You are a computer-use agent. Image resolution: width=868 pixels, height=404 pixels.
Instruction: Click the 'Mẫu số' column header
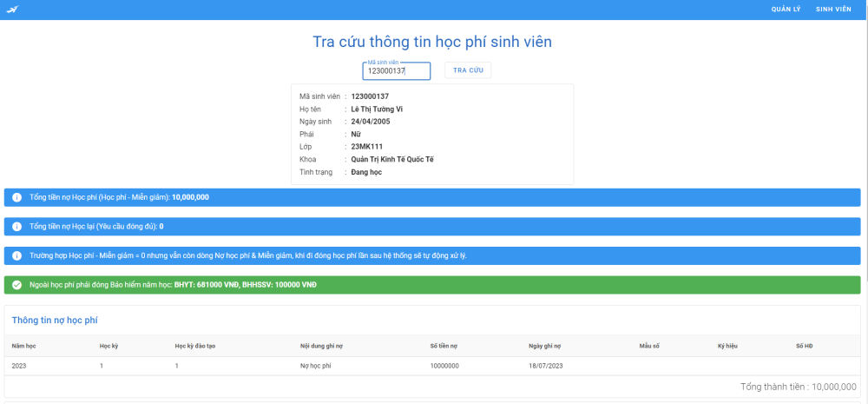tap(649, 346)
